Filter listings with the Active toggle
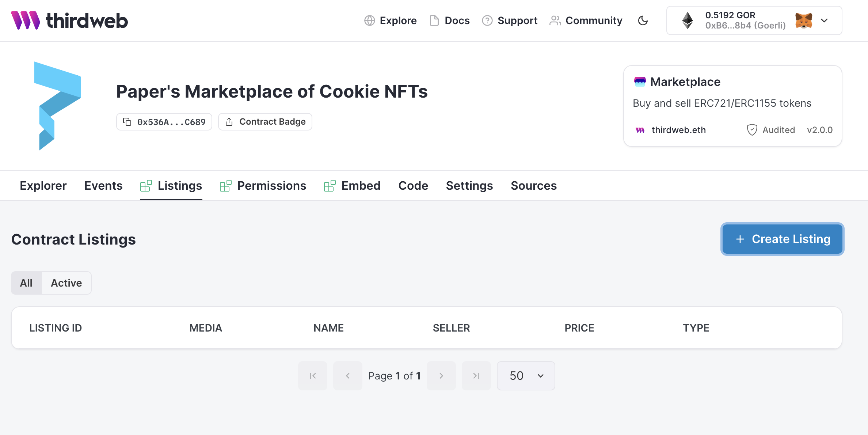 [66, 283]
